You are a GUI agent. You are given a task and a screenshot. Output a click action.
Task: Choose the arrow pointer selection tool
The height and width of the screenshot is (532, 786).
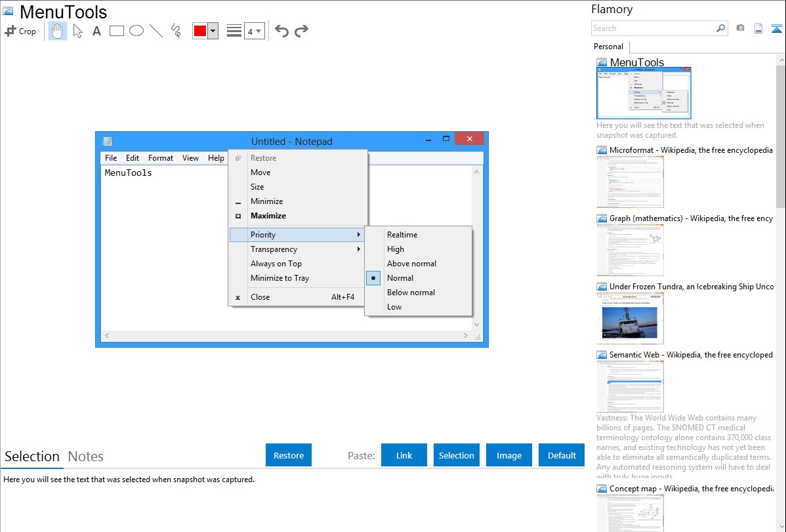click(x=77, y=31)
